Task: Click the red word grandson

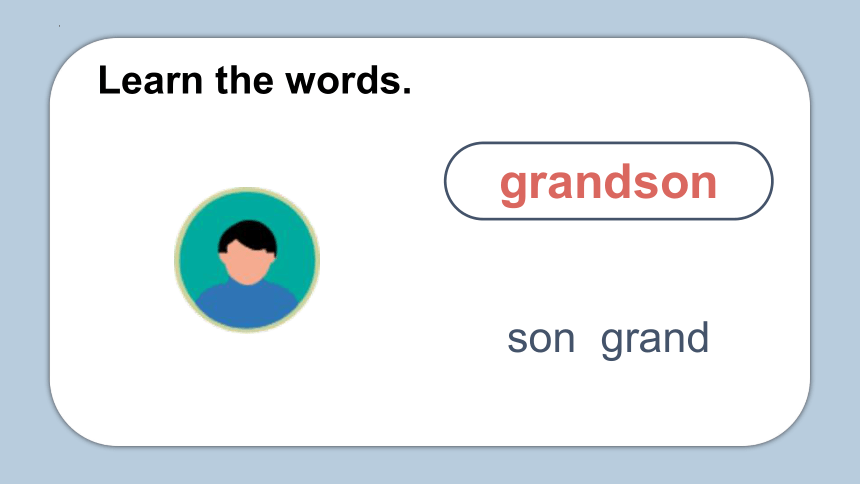Action: [608, 183]
